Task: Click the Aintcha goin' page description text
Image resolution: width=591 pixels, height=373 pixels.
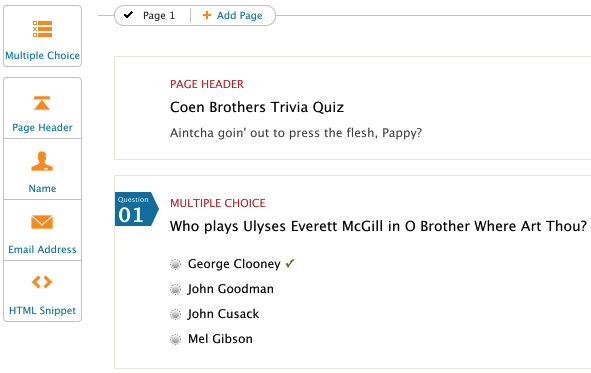Action: pyautogui.click(x=296, y=133)
